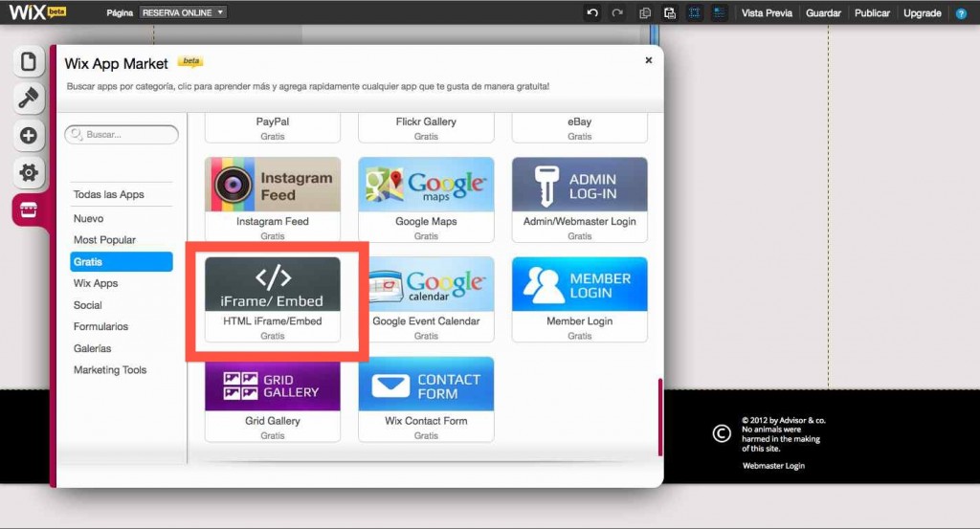Open the App Market sidebar icon
The width and height of the screenshot is (980, 529).
(x=29, y=209)
